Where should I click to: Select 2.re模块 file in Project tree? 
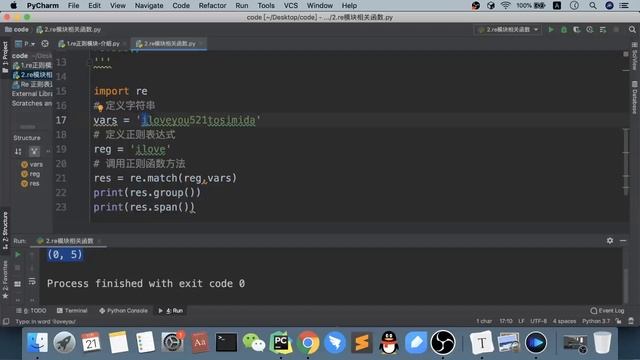[x=32, y=75]
